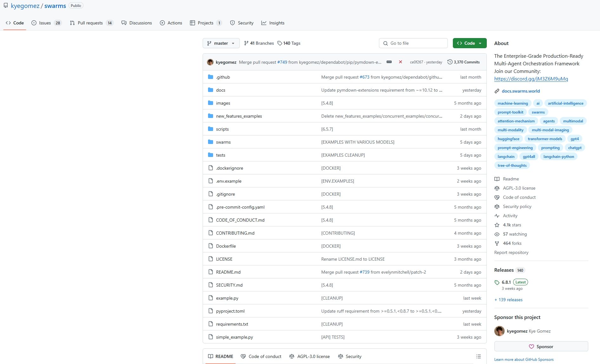Click kyegomez avatar in commit row
This screenshot has height=364, width=600.
(210, 62)
